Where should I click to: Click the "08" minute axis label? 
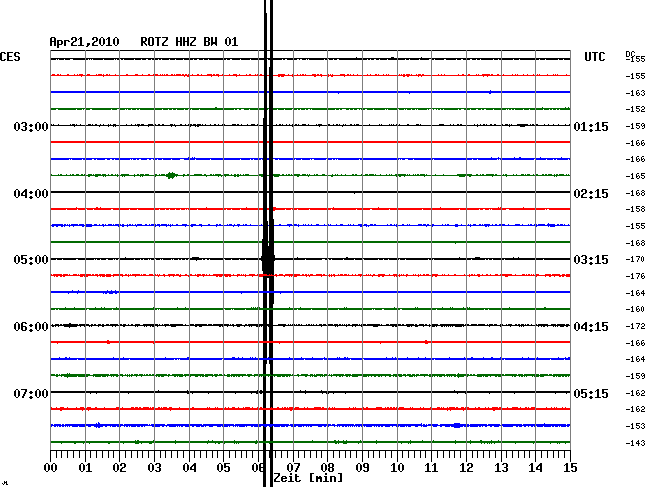(x=327, y=468)
